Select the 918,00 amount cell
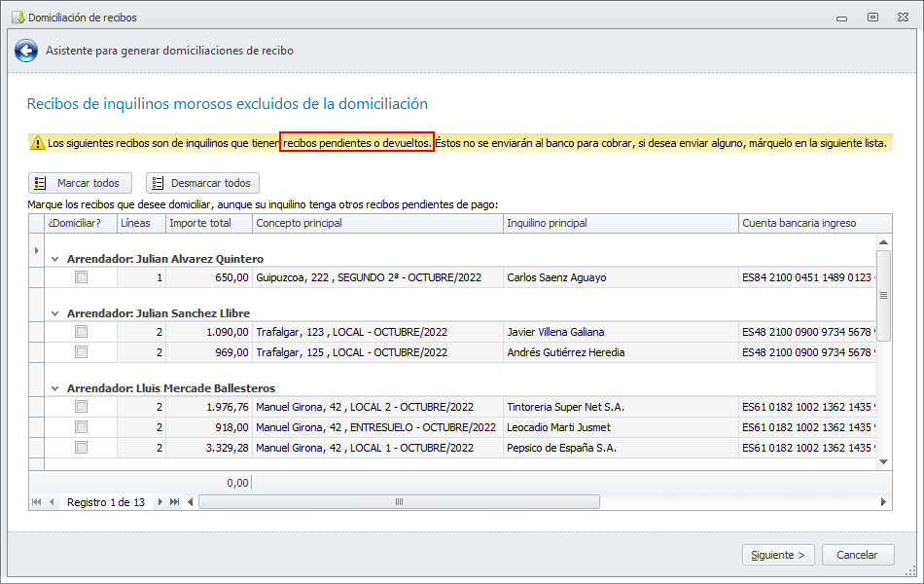This screenshot has width=924, height=584. [x=209, y=427]
